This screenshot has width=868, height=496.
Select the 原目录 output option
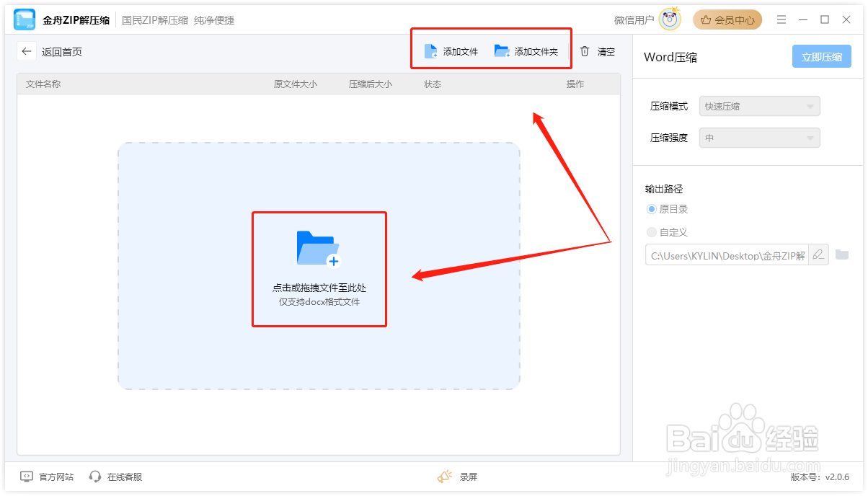point(652,209)
